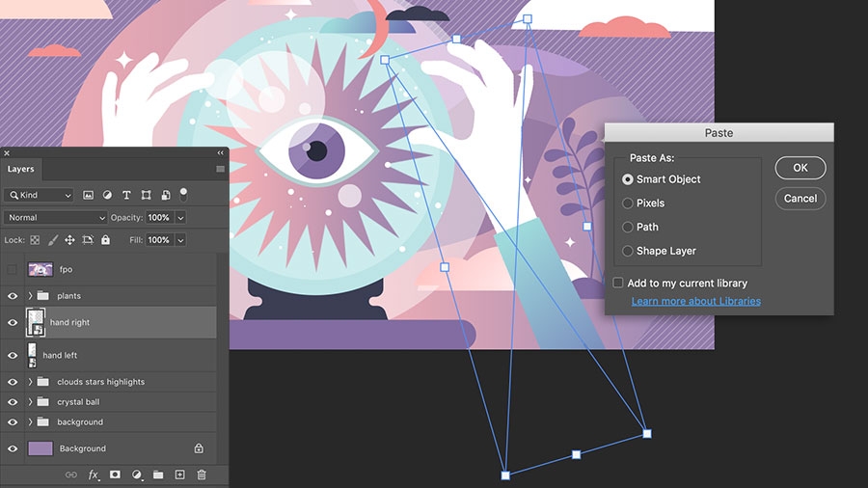
Task: Lock artboard nesting icon
Action: pos(88,240)
